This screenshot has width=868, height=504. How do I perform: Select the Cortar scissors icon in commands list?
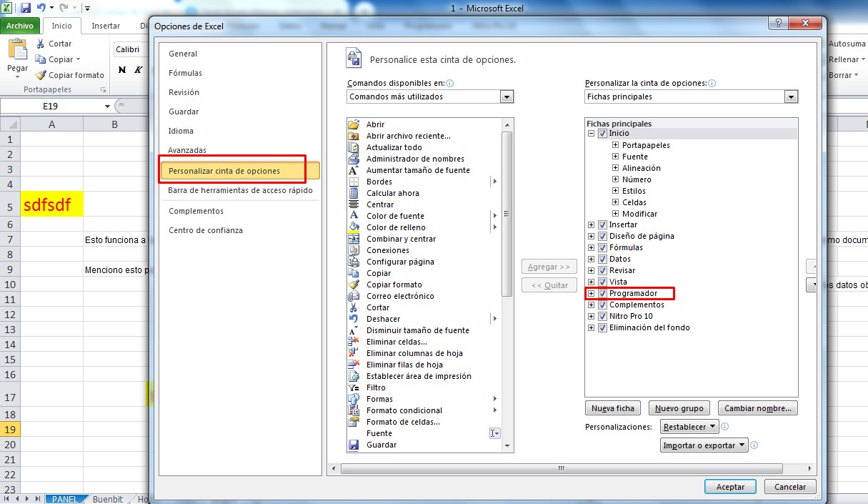[x=353, y=307]
